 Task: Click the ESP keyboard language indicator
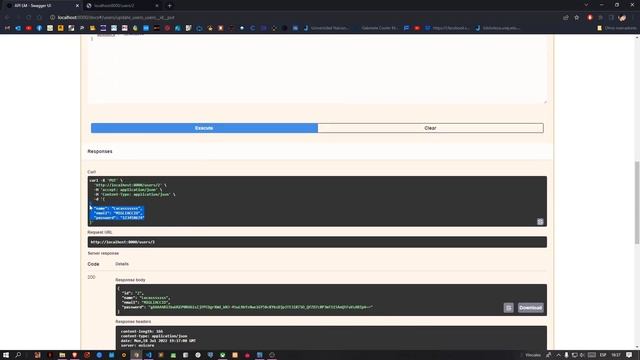(x=603, y=355)
